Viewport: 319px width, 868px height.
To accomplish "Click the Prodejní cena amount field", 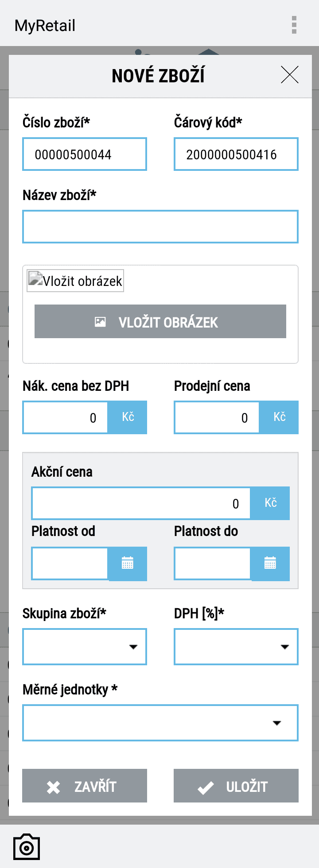I will click(217, 417).
